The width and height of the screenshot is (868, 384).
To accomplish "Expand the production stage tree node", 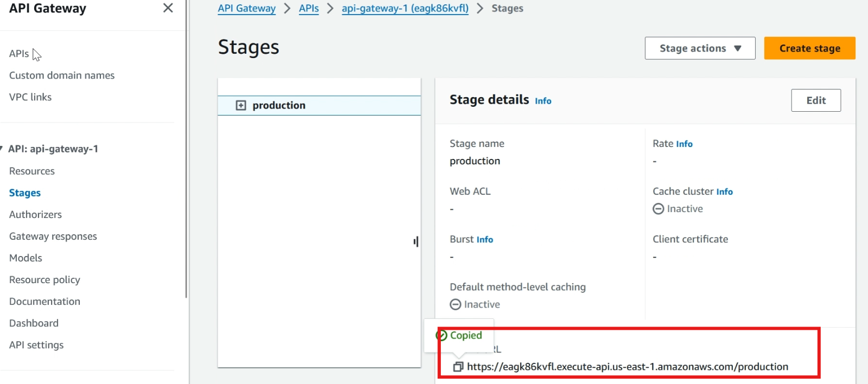I will [x=241, y=105].
